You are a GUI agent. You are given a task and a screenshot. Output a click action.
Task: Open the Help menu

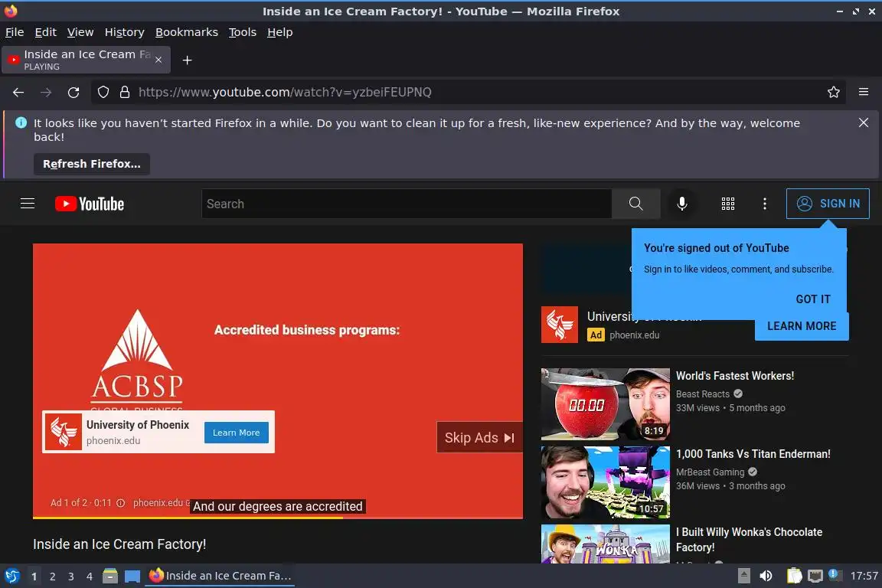point(279,33)
